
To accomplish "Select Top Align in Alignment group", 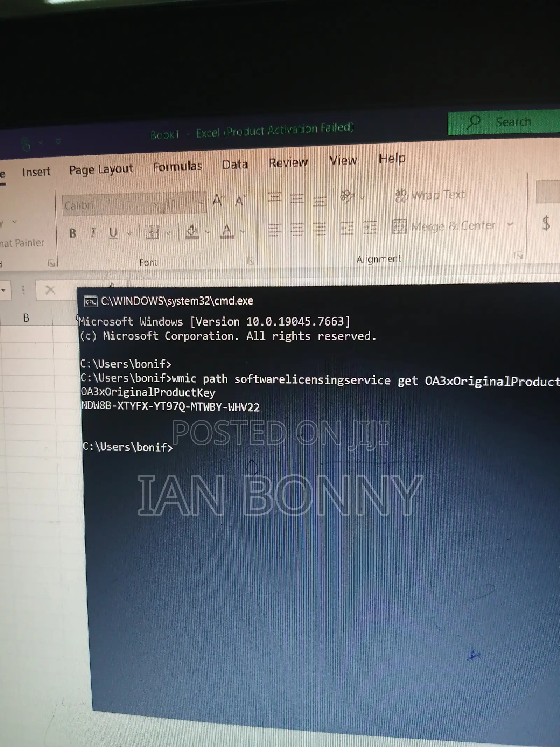I will (275, 198).
